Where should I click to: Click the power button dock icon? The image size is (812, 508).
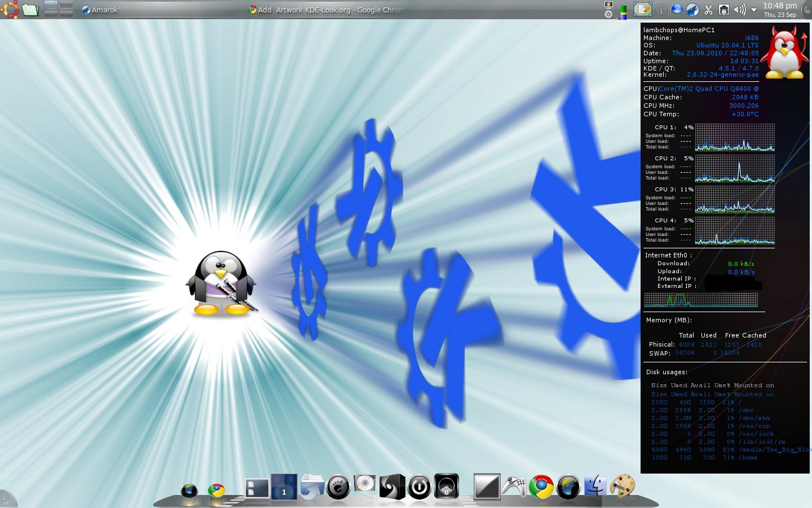(419, 487)
